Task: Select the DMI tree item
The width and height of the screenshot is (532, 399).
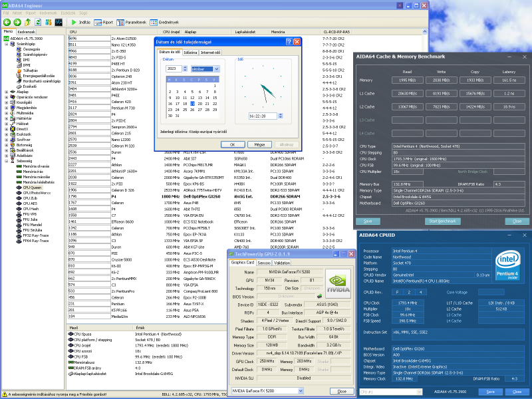Action: click(x=26, y=60)
